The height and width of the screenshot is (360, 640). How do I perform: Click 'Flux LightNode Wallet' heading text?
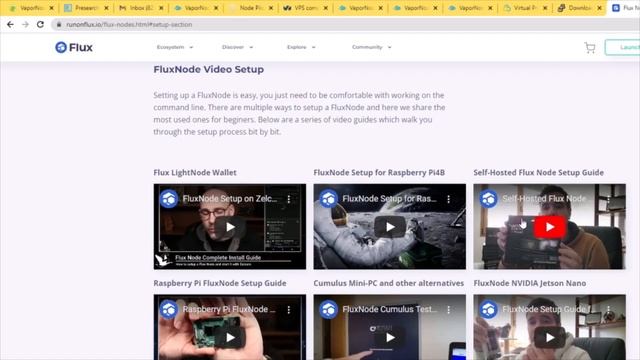(195, 173)
